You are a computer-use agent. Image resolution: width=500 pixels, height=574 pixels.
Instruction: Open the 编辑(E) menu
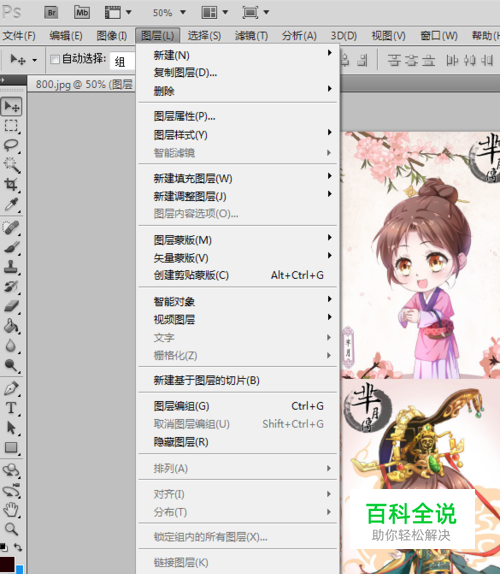[x=66, y=36]
